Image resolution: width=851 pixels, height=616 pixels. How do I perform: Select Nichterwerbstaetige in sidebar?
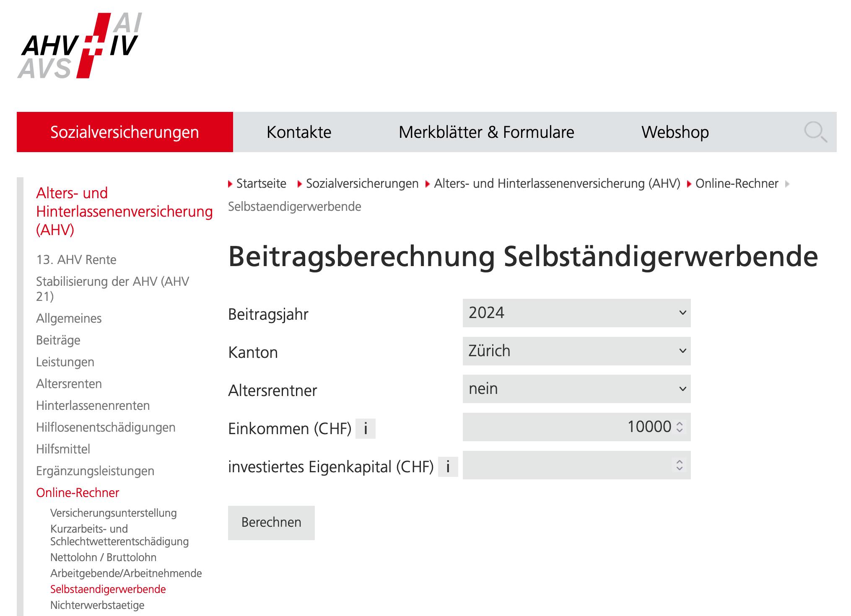point(97,605)
